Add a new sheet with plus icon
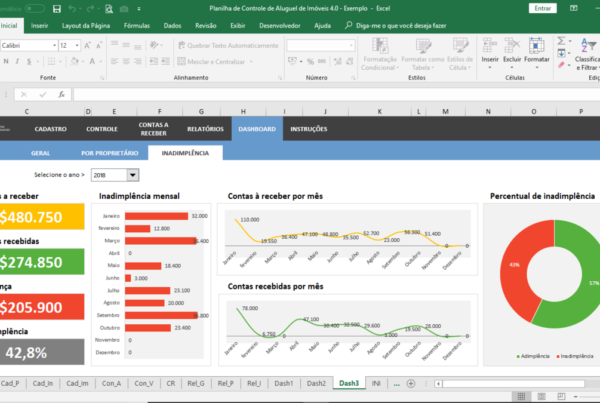The height and width of the screenshot is (403, 600). (411, 383)
